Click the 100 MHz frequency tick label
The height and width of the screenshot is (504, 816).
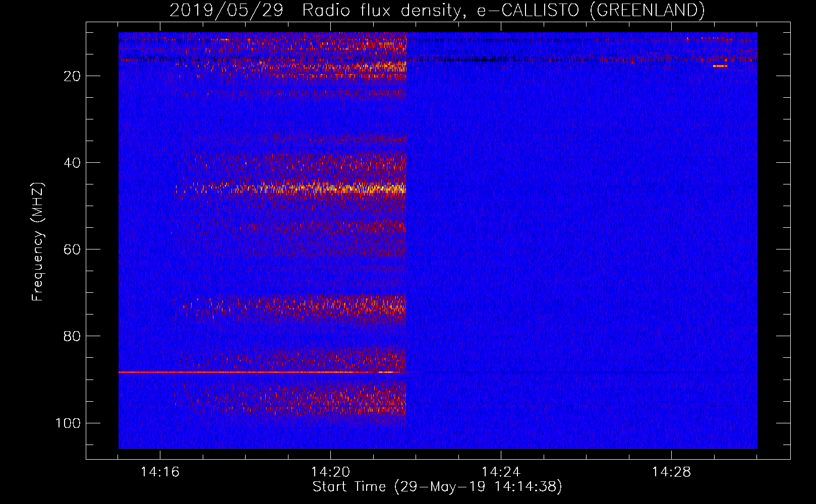coord(68,423)
